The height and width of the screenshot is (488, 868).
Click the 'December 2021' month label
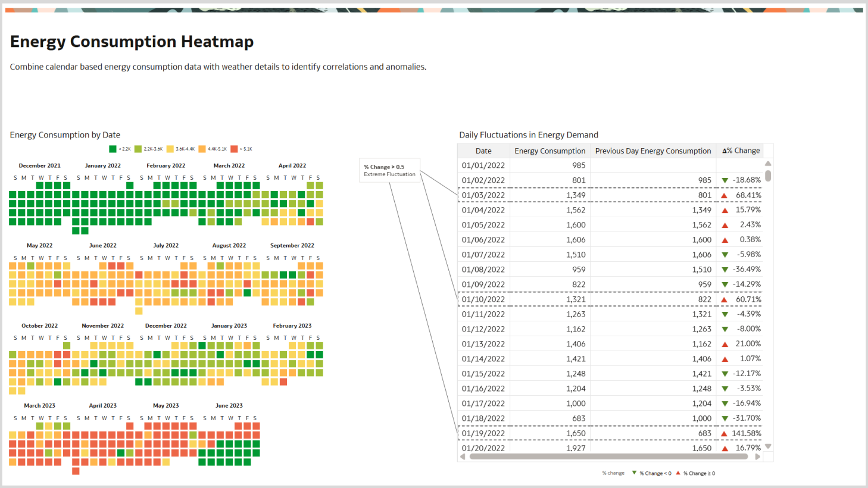[x=39, y=165]
